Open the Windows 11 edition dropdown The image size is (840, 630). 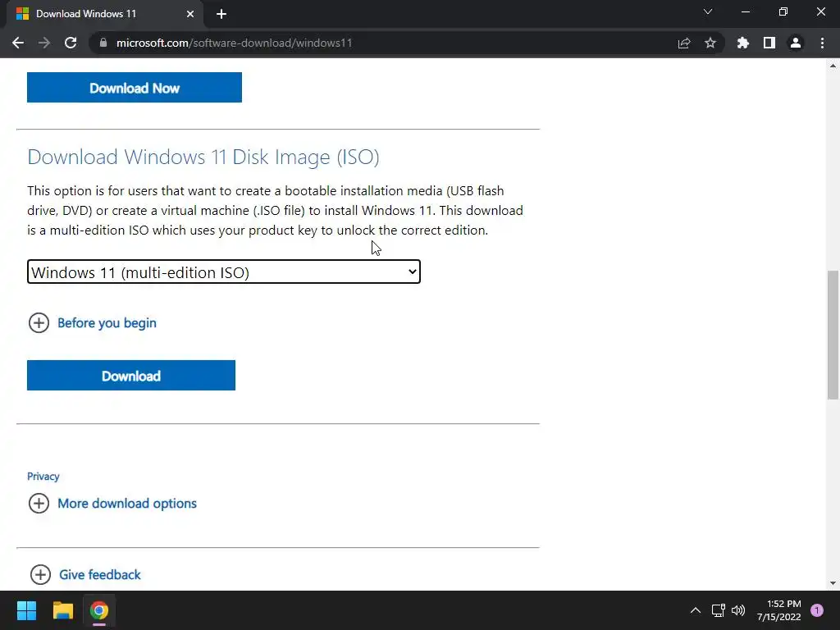[x=224, y=272]
